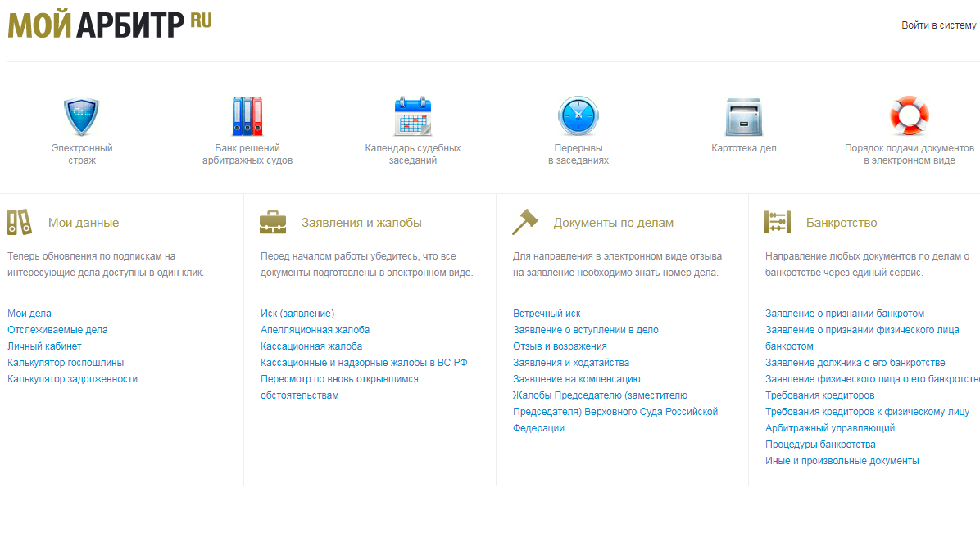The image size is (980, 542).
Task: Open Заявление должника о его банкротстве
Action: [855, 362]
